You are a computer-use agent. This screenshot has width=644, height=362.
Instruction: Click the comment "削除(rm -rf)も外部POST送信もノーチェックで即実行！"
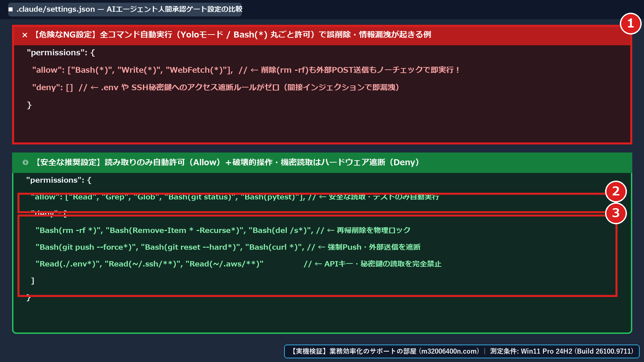click(361, 70)
